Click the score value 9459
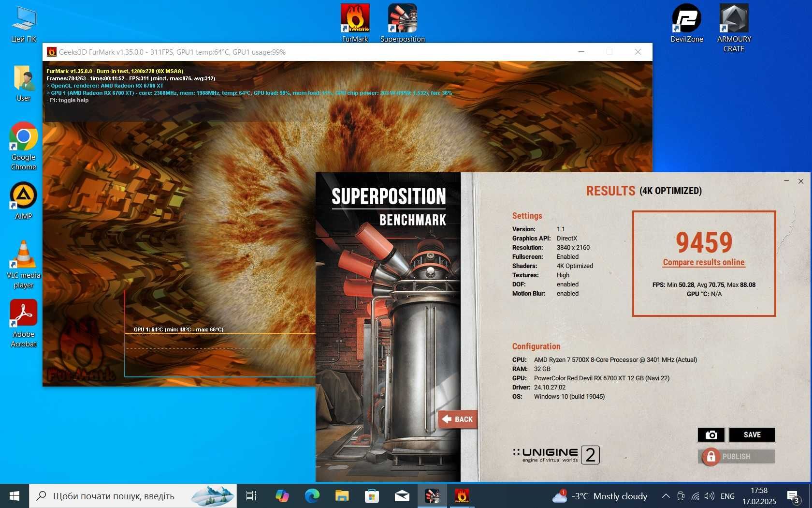Viewport: 812px width, 508px height. [704, 242]
